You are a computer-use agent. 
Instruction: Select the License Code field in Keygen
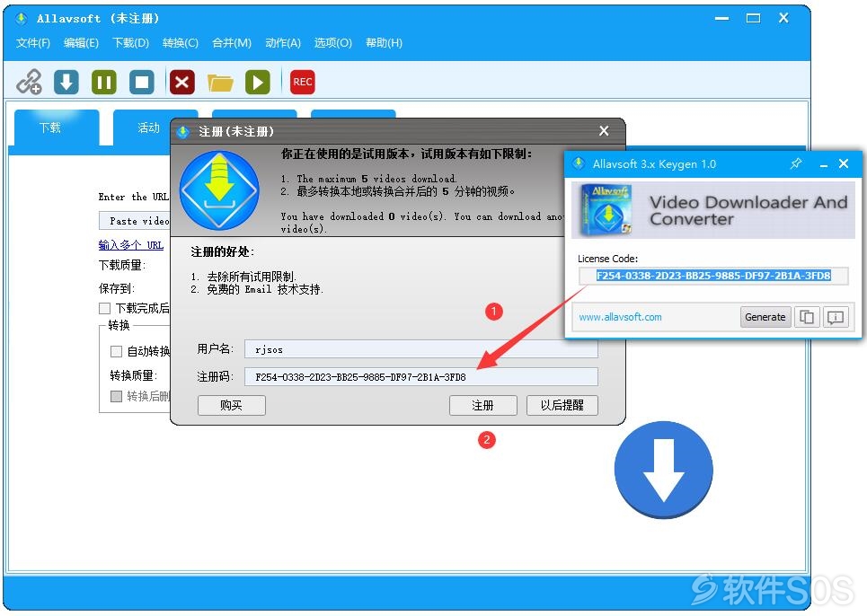tap(713, 276)
